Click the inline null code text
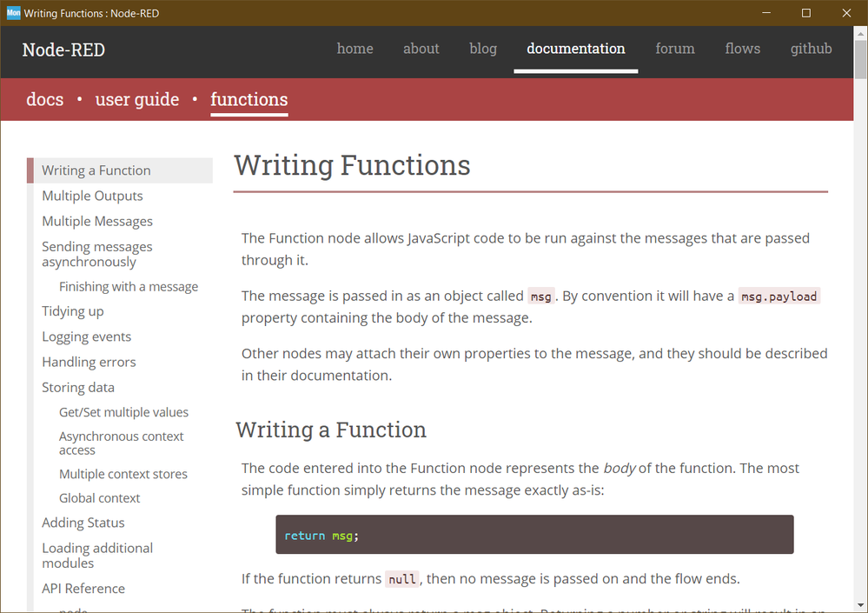 pyautogui.click(x=402, y=579)
